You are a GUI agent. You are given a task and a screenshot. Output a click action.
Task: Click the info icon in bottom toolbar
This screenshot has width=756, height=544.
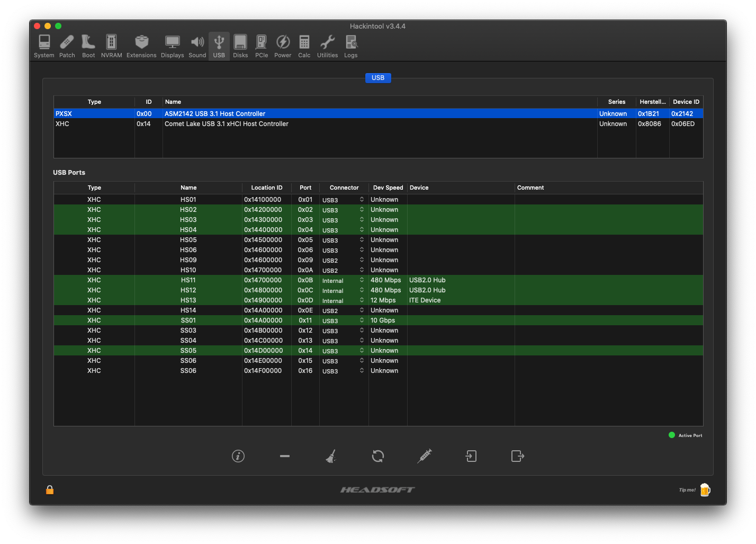point(238,456)
